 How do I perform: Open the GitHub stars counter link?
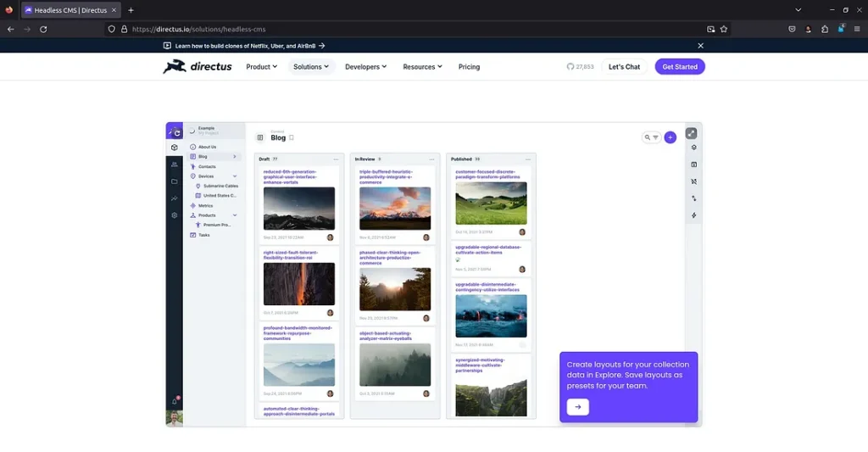(x=581, y=67)
